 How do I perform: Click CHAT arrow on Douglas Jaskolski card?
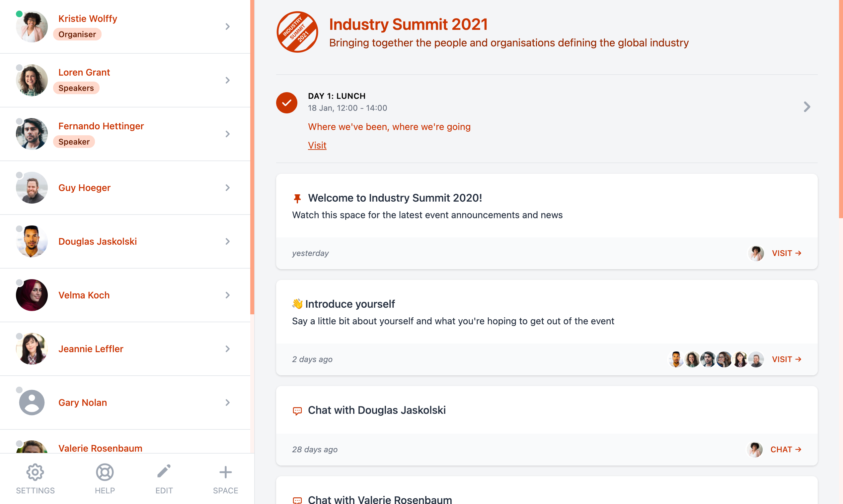pyautogui.click(x=786, y=449)
